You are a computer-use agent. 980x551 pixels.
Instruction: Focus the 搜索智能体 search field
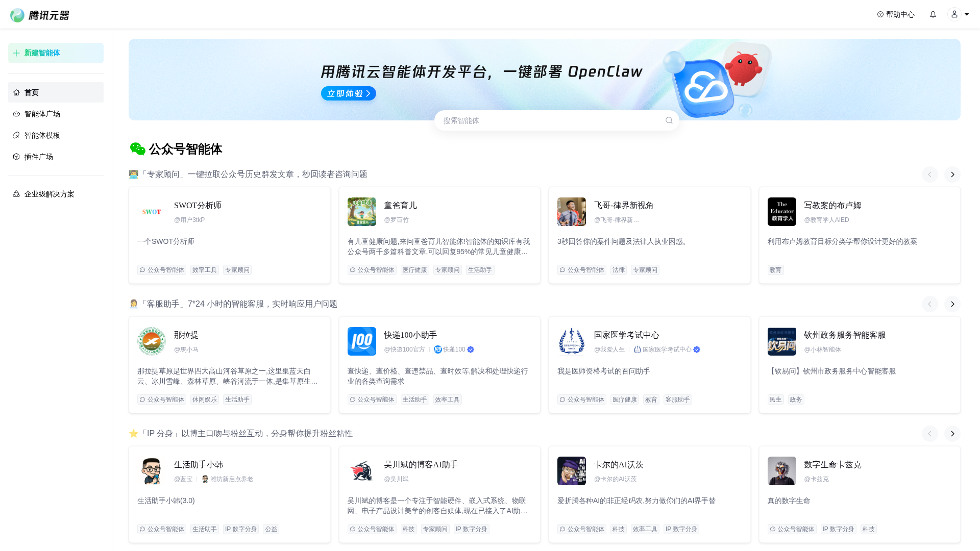click(556, 120)
